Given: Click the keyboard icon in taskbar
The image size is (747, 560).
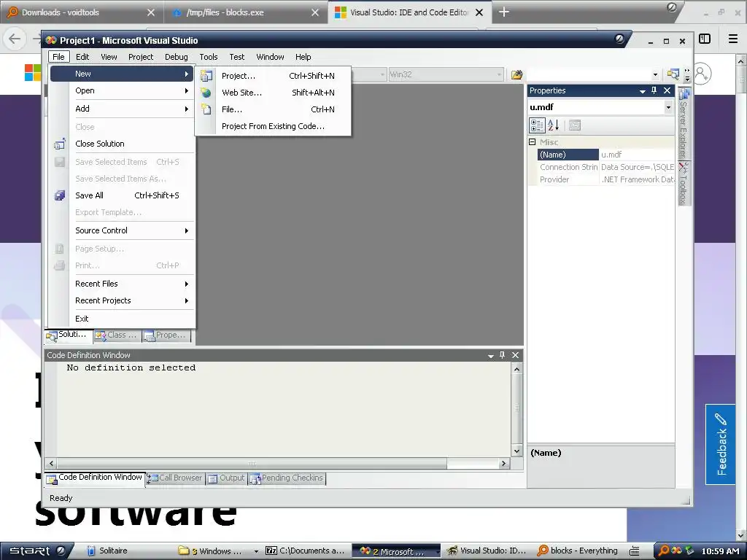Looking at the screenshot, I should pos(634,551).
